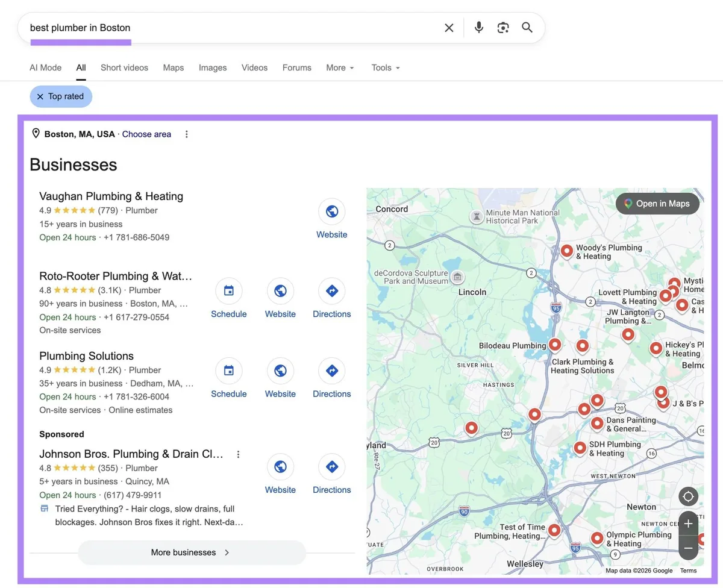Switch to the AI Mode tab

coord(46,67)
